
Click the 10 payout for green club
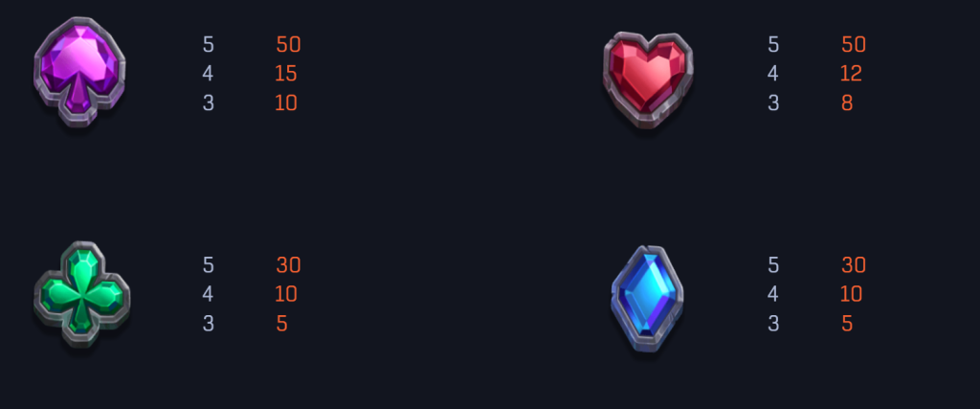click(x=285, y=294)
